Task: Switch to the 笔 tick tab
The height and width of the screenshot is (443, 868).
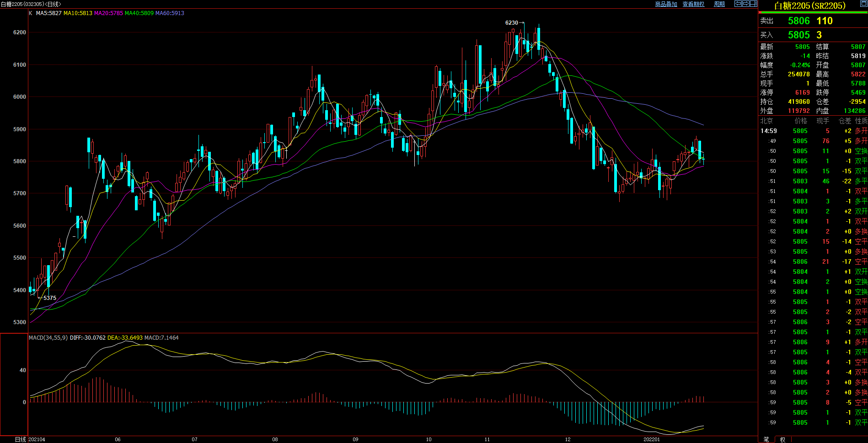Action: tap(766, 439)
